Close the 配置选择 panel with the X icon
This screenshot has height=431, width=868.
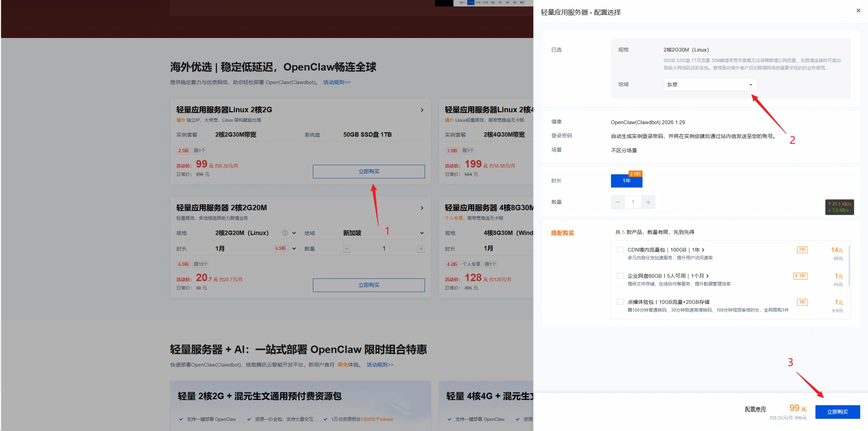click(x=858, y=11)
